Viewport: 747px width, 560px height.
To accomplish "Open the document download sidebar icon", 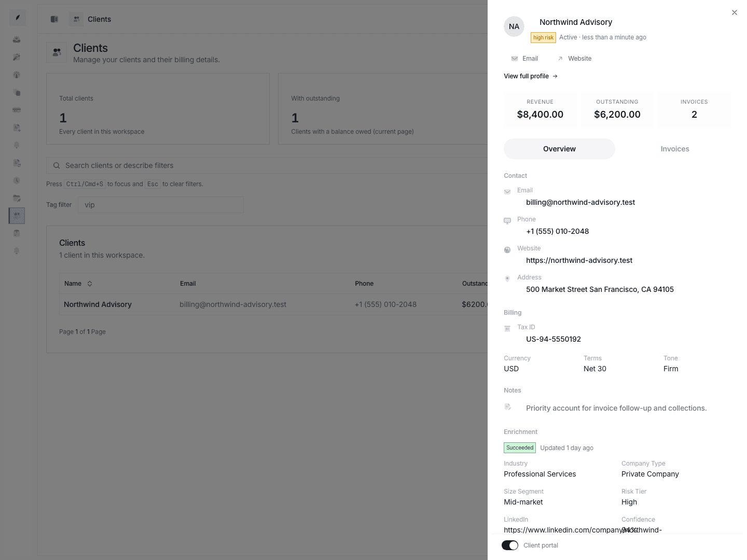I will [x=17, y=128].
